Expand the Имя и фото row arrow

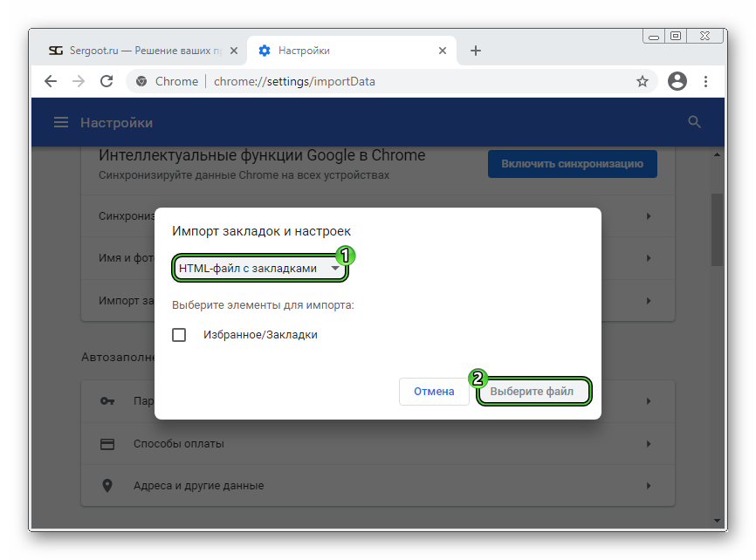tap(649, 258)
